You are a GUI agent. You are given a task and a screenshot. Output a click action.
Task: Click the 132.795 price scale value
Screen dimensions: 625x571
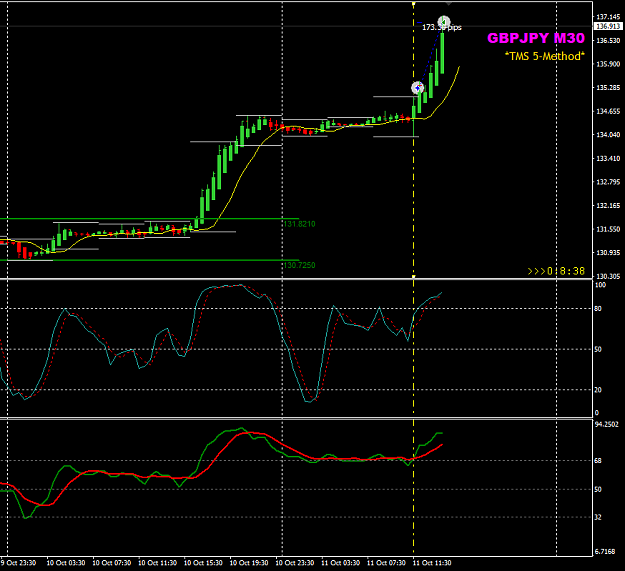(608, 182)
